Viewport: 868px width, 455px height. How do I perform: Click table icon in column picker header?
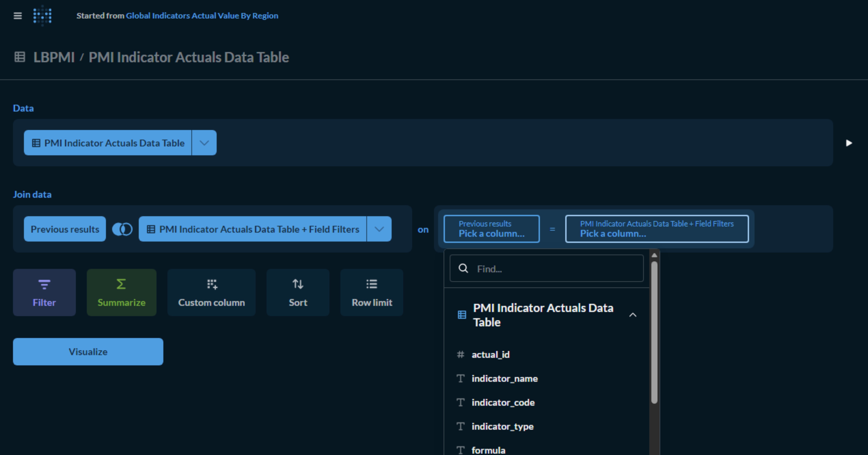coord(462,315)
